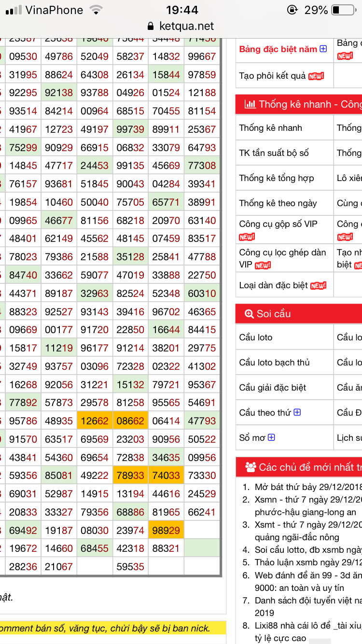
Task: Click the bar chart icon in Thống kê nhanh header
Action: pos(250,104)
